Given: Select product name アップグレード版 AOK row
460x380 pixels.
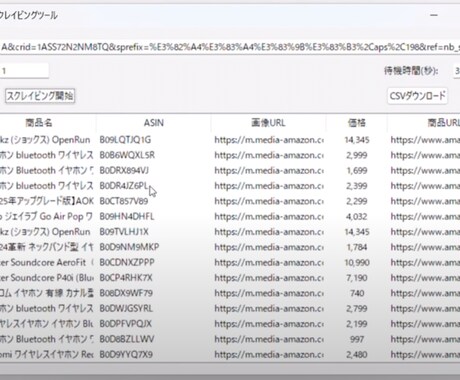Looking at the screenshot, I should tap(47, 201).
